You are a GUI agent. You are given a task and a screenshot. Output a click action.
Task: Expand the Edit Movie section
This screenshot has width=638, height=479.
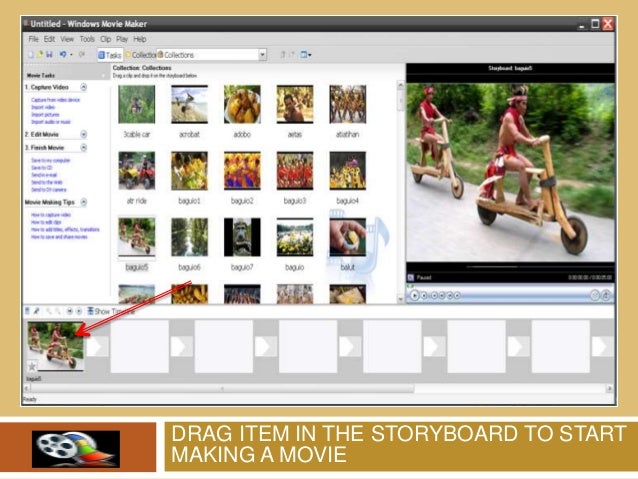tap(83, 134)
